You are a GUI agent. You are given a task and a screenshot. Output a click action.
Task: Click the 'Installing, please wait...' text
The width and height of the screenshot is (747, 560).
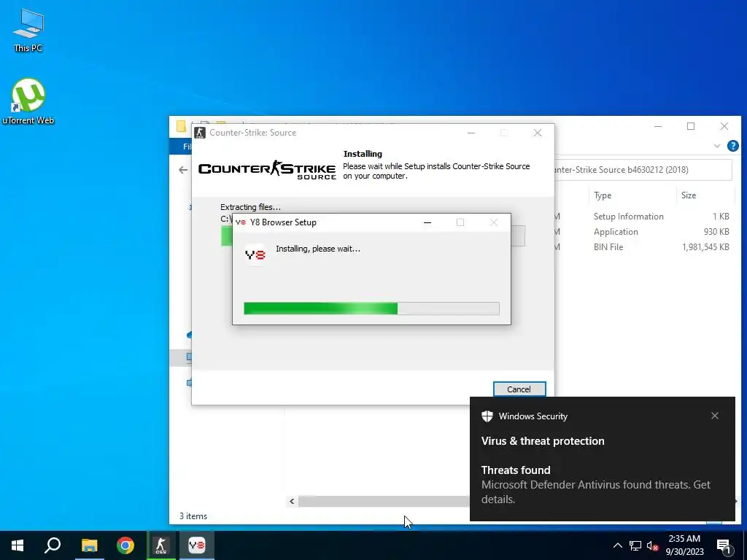[318, 249]
